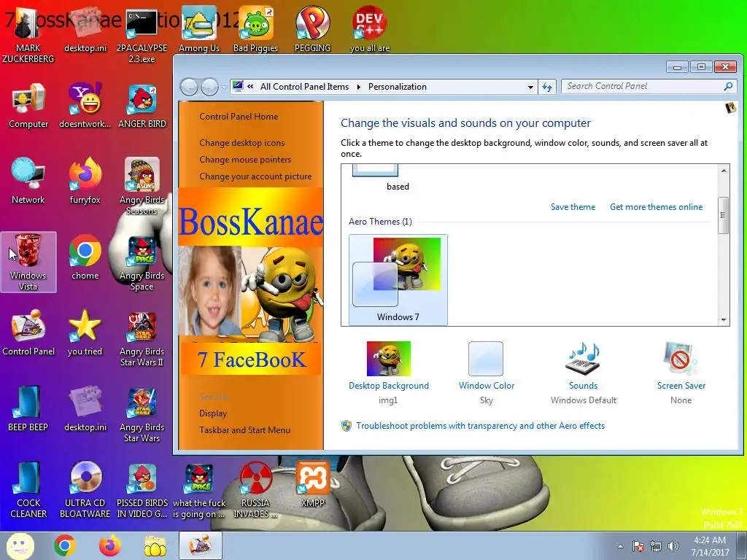Click theme list scroll-down arrow
The width and height of the screenshot is (747, 560).
(724, 320)
